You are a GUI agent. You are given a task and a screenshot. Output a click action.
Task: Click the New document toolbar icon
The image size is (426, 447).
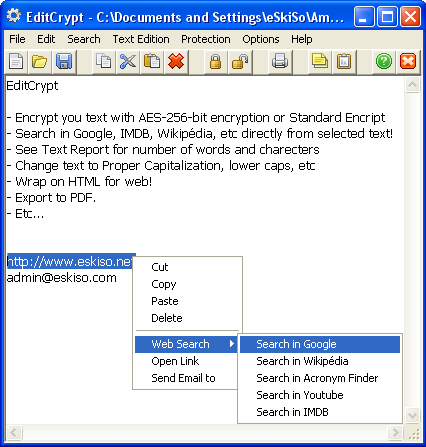pyautogui.click(x=16, y=62)
